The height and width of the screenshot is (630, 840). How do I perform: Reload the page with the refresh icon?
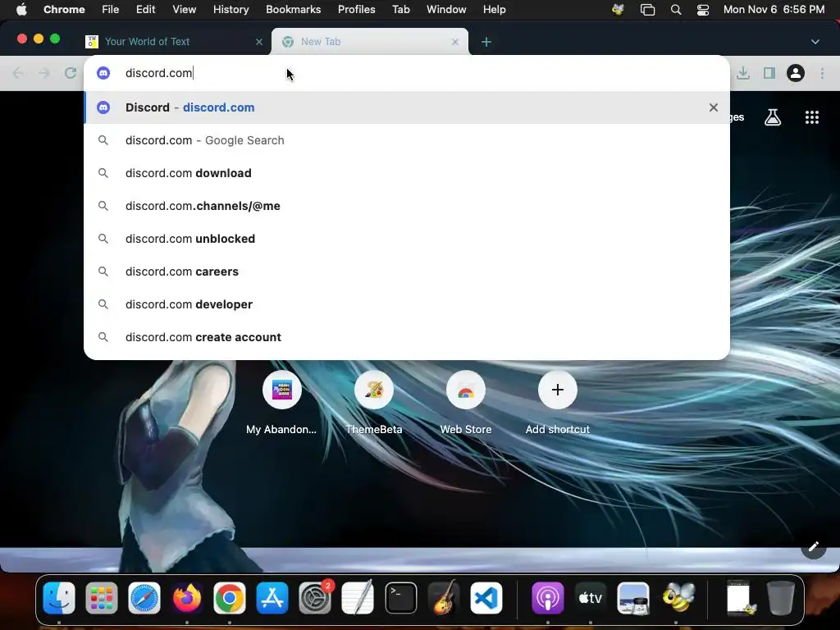tap(71, 73)
